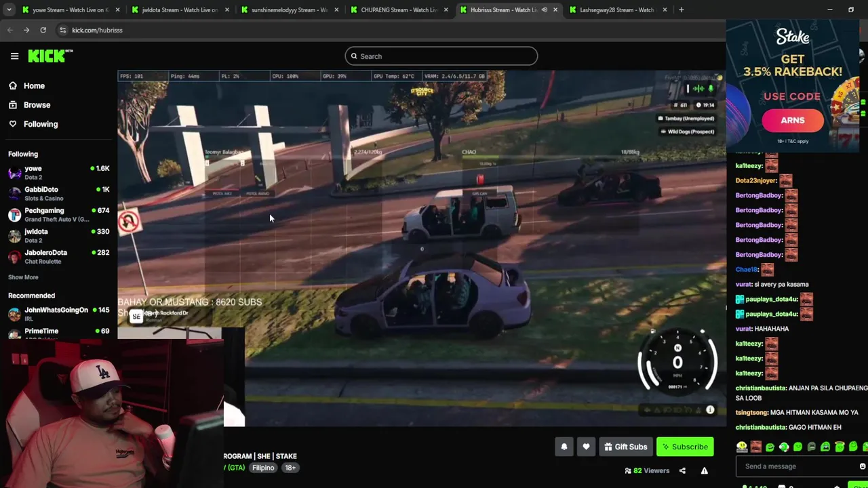Click tsingtsong username in chat
This screenshot has width=868, height=488.
[x=752, y=412]
